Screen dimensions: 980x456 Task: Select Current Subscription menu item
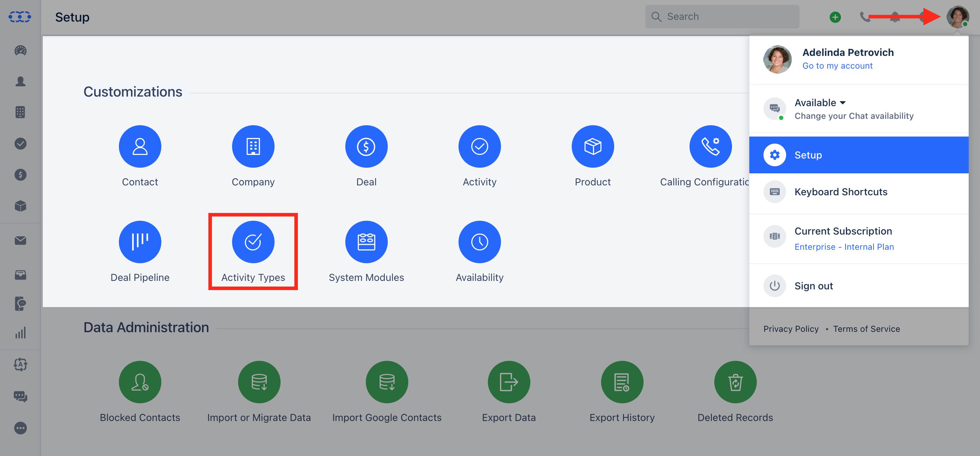859,238
